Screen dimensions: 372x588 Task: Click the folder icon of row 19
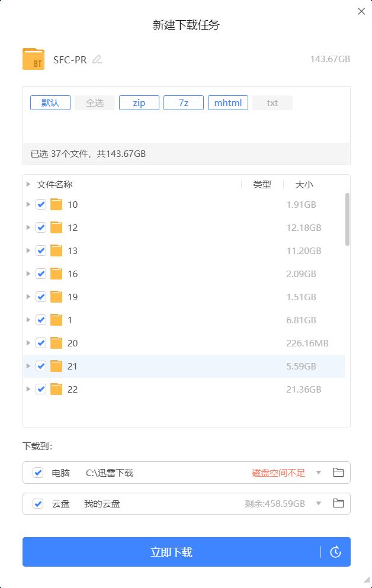[x=56, y=297]
